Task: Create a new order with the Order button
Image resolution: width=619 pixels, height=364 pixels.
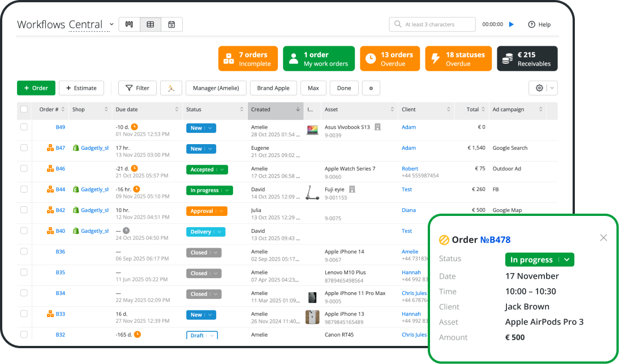Action: pyautogui.click(x=36, y=88)
